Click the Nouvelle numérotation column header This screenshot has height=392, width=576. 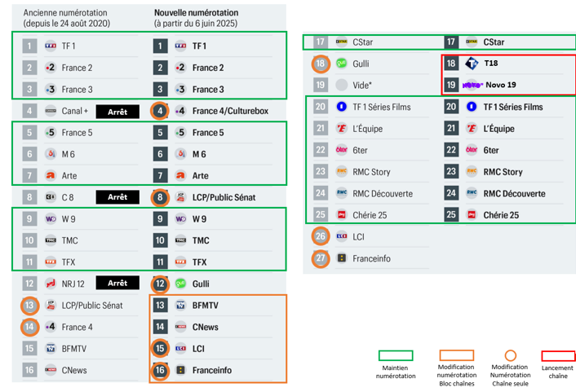196,18
